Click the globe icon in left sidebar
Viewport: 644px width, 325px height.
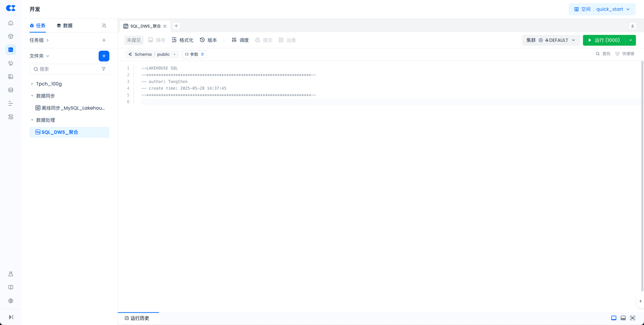coord(11,301)
